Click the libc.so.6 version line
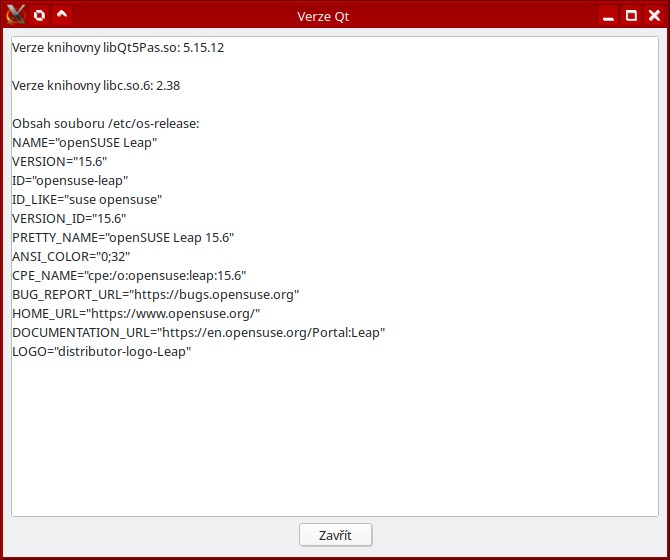This screenshot has width=670, height=560. pyautogui.click(x=95, y=86)
